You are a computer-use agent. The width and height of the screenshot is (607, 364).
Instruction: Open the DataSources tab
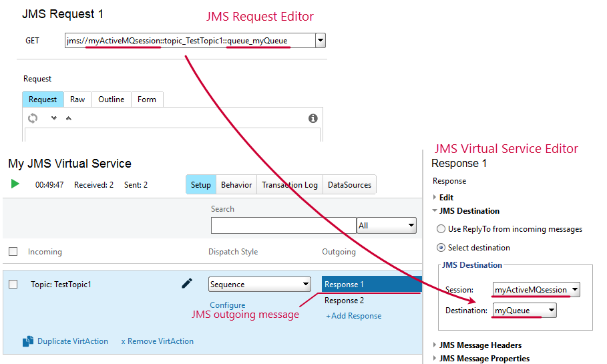point(349,185)
